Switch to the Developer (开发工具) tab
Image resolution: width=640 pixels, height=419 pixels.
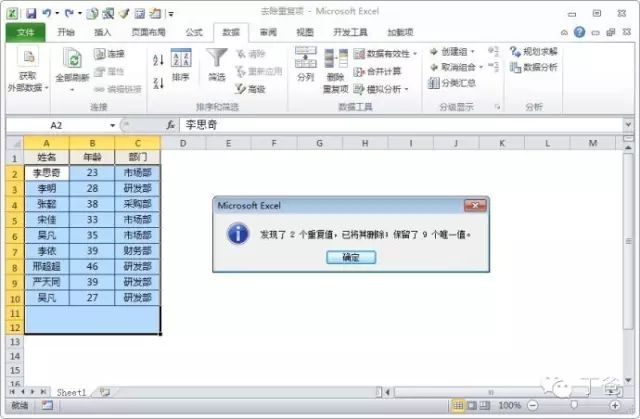[x=350, y=32]
